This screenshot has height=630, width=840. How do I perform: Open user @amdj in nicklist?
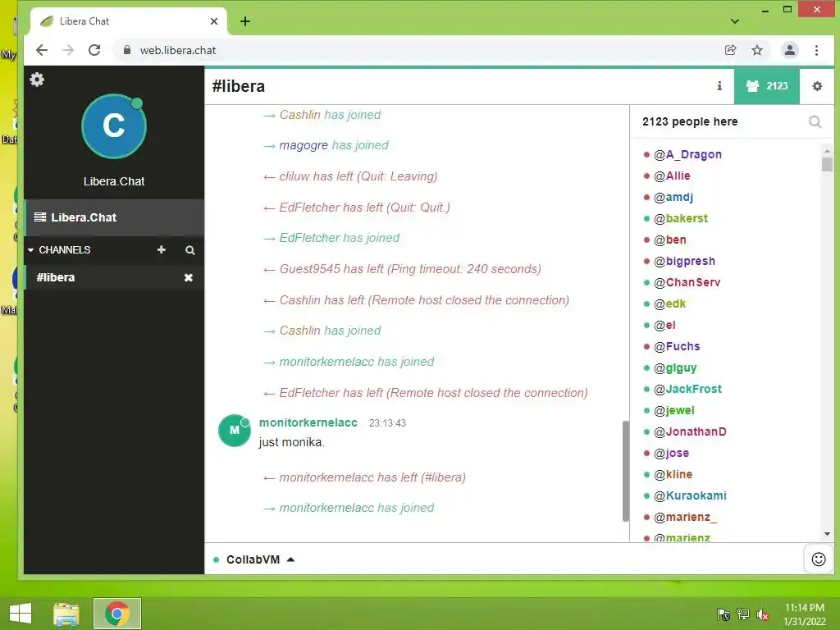(x=673, y=197)
